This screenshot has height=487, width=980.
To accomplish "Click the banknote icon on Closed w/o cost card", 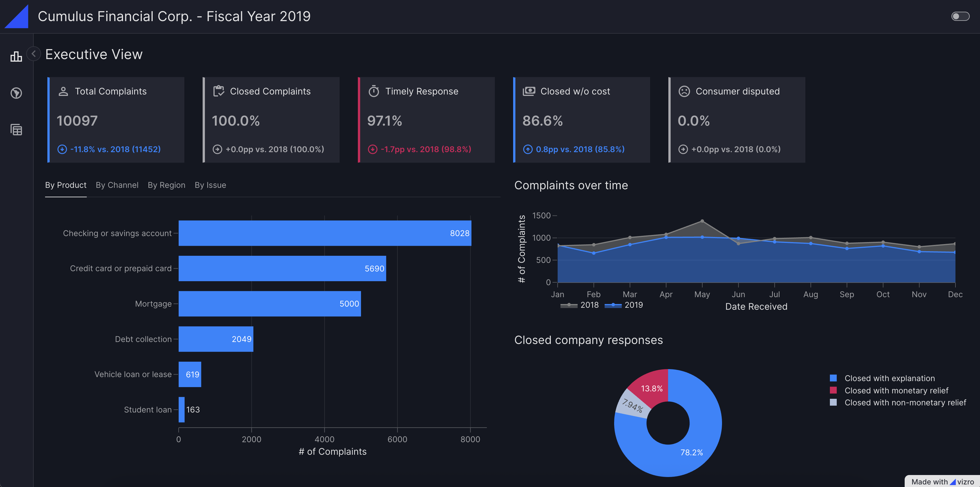I will (529, 91).
